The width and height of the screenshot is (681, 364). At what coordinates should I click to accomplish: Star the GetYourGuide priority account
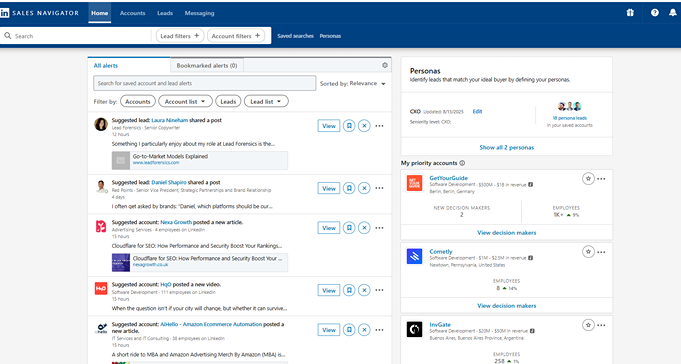[588, 179]
